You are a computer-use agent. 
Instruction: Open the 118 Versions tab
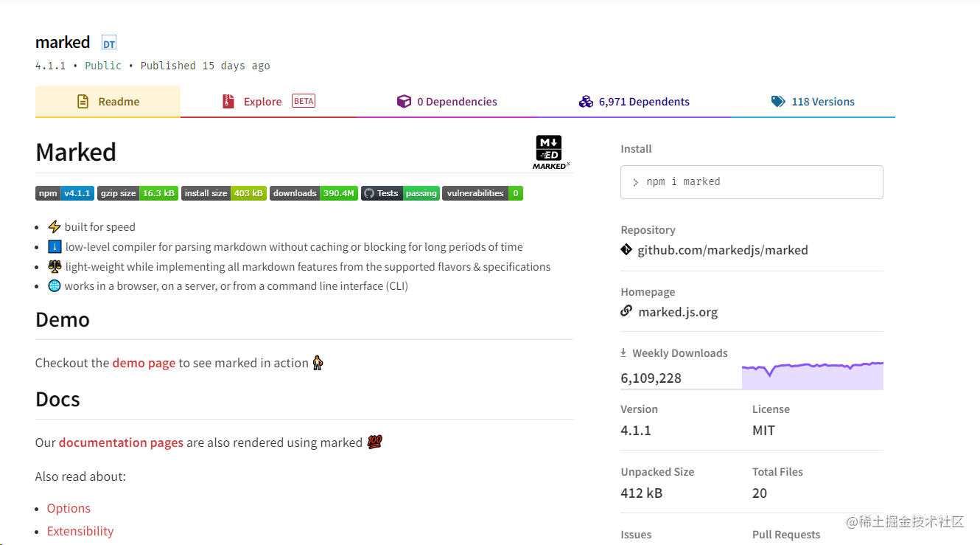tap(813, 102)
